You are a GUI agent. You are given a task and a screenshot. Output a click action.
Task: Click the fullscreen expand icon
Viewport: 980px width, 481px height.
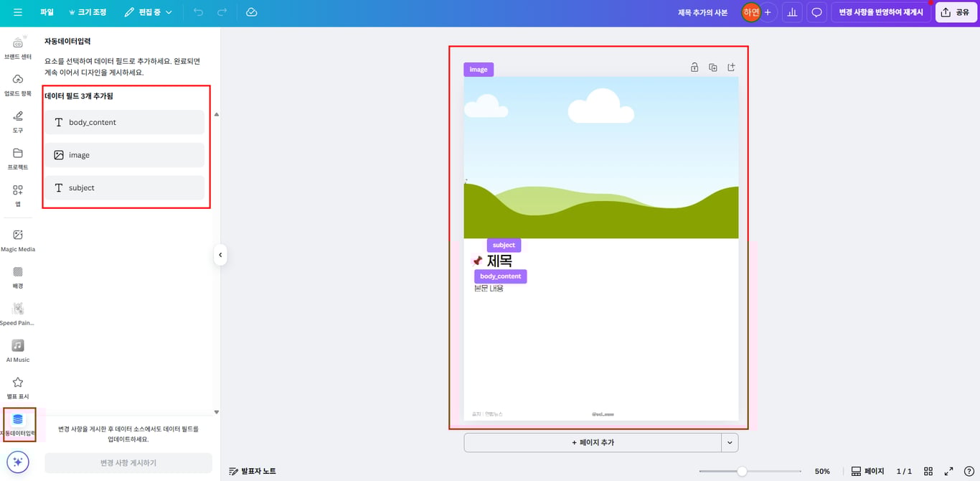coord(949,472)
